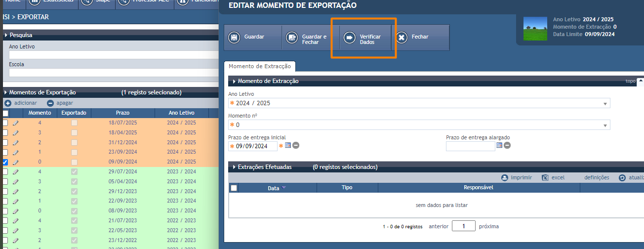The width and height of the screenshot is (644, 249).
Task: Click the imprimir icon
Action: tap(505, 178)
